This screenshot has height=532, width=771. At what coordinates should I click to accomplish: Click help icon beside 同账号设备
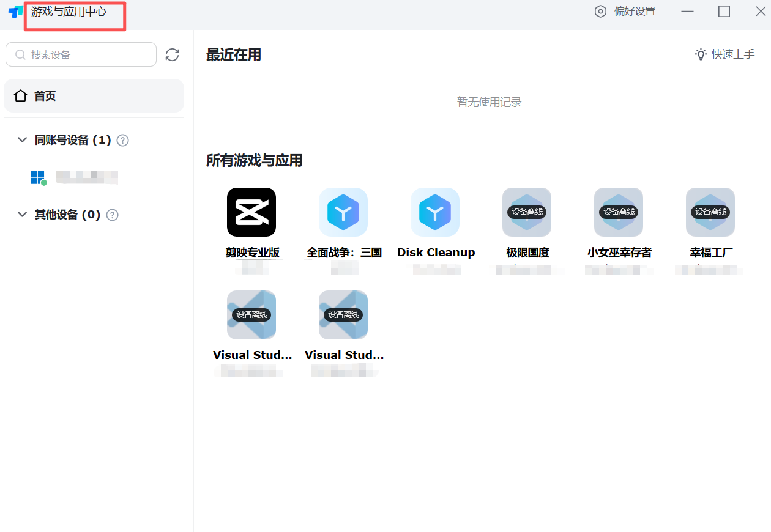click(123, 140)
